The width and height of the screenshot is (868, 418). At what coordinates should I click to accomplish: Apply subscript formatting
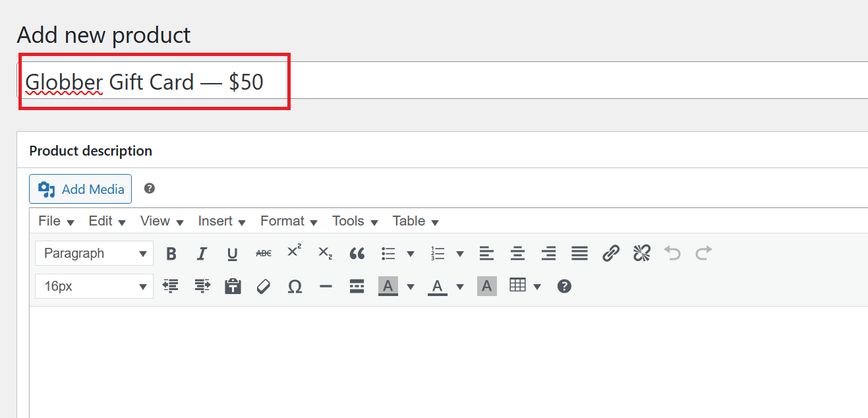coord(325,253)
